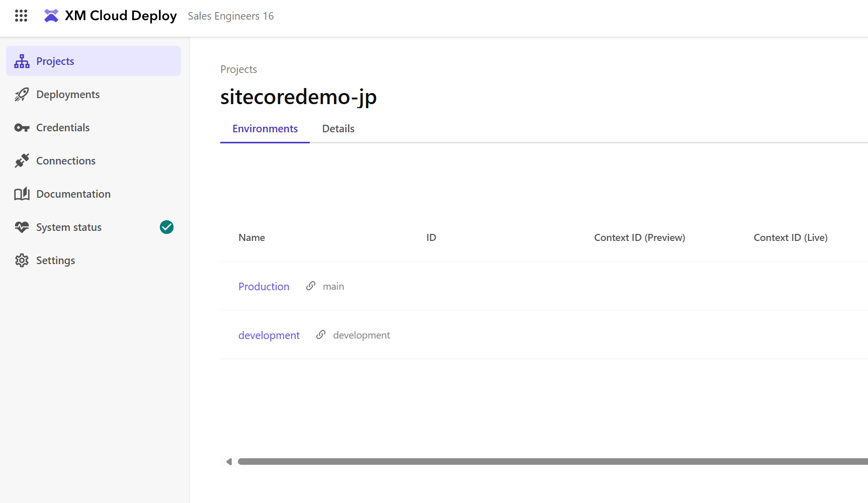Click the Connections plug icon
The image size is (868, 503).
[x=22, y=160]
